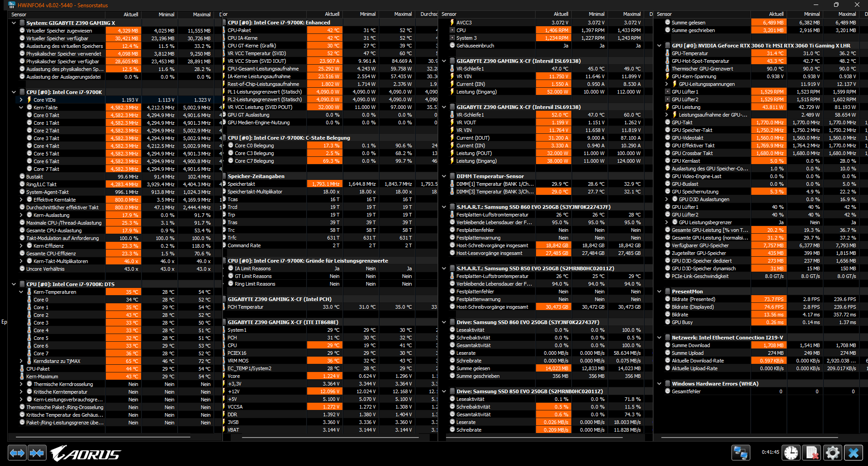Collapse the Windows Hardware Errors (WHEA) group

pyautogui.click(x=659, y=384)
